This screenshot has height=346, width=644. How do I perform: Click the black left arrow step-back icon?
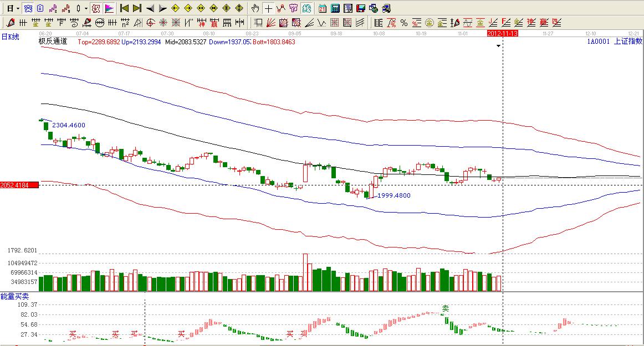[x=150, y=8]
